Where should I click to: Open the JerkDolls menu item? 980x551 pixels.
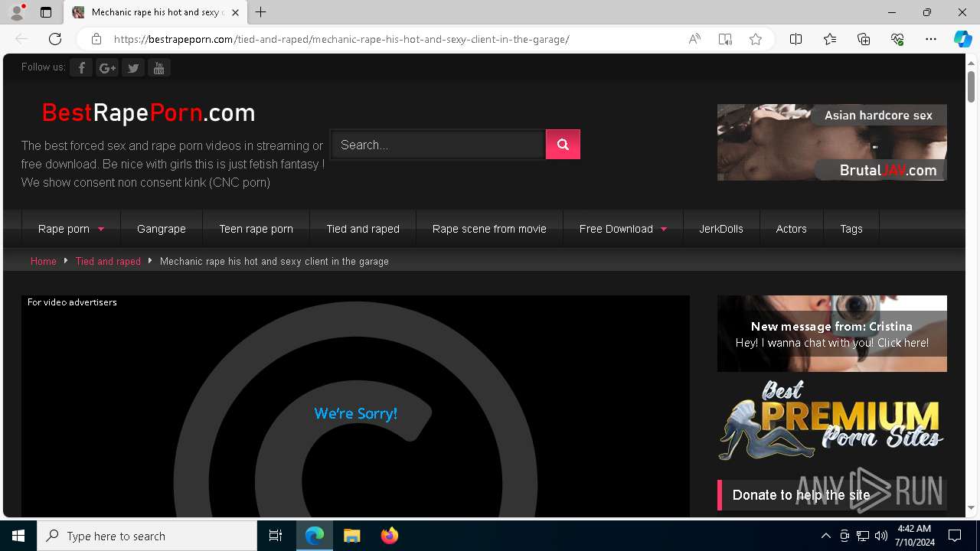721,229
